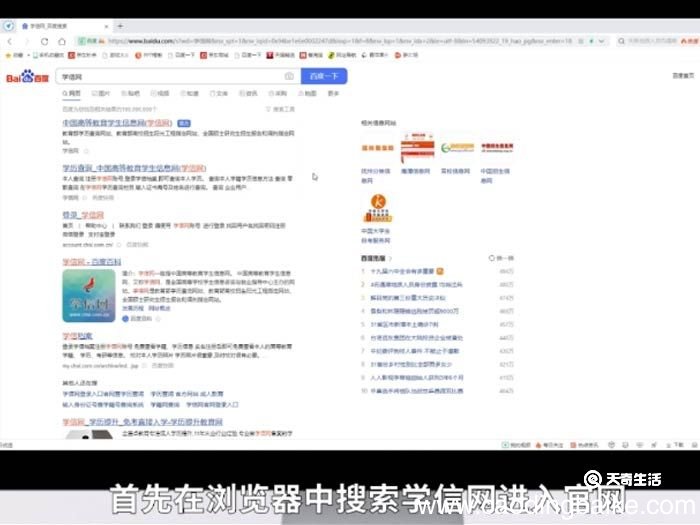The image size is (700, 525).
Task: Refresh hot searches with 换一换
Action: pyautogui.click(x=501, y=258)
